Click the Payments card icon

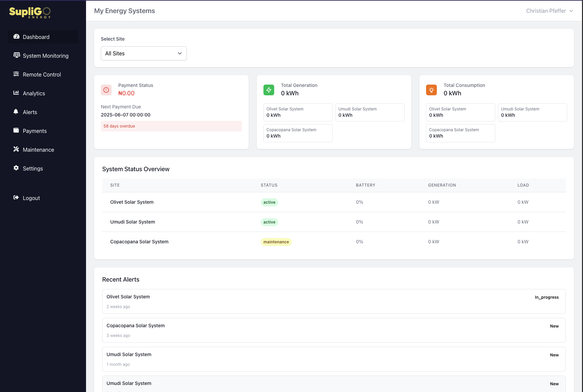[16, 130]
